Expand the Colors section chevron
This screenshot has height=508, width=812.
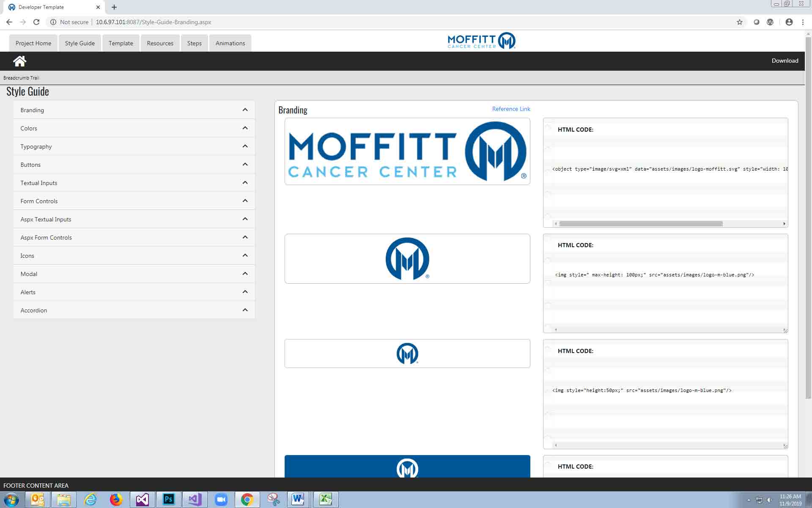point(245,128)
